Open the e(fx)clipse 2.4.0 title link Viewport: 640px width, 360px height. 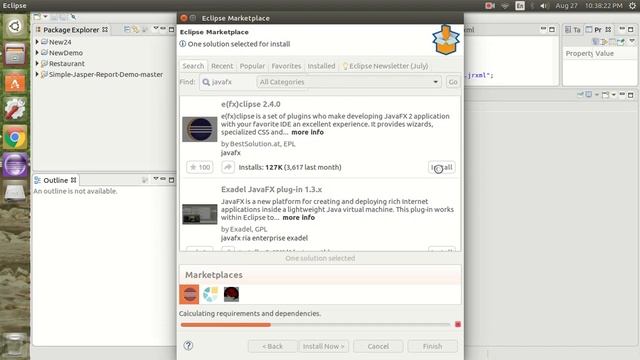(x=251, y=104)
